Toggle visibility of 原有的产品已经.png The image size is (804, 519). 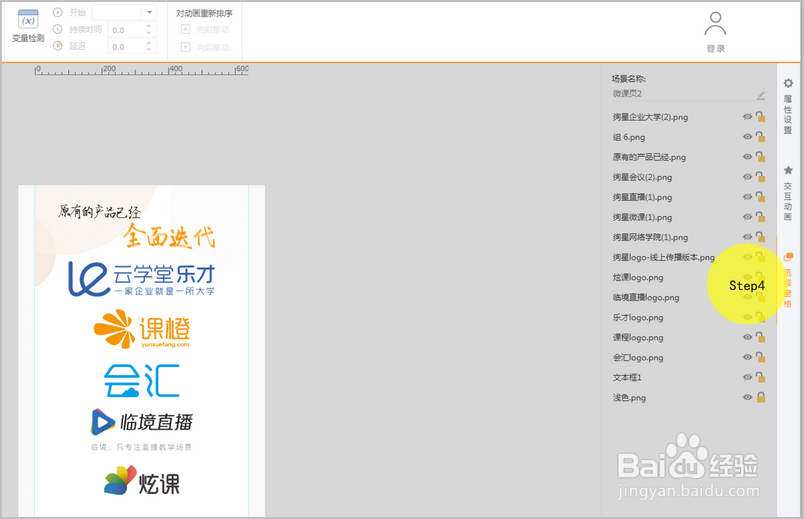[748, 157]
